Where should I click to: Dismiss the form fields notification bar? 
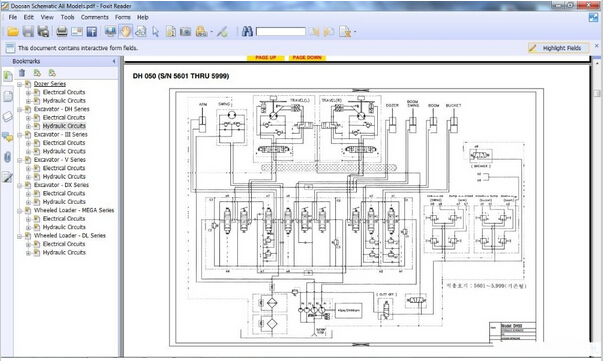tap(597, 46)
